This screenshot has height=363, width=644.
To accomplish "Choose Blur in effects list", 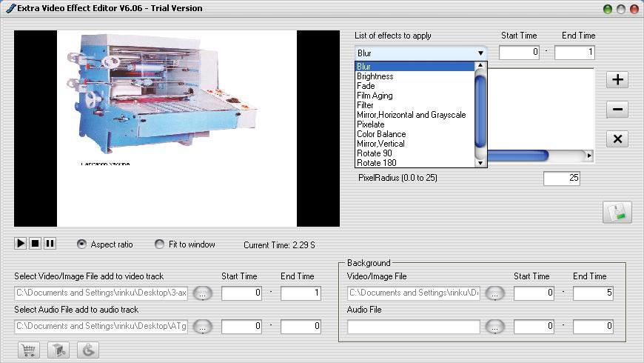I will click(x=415, y=67).
